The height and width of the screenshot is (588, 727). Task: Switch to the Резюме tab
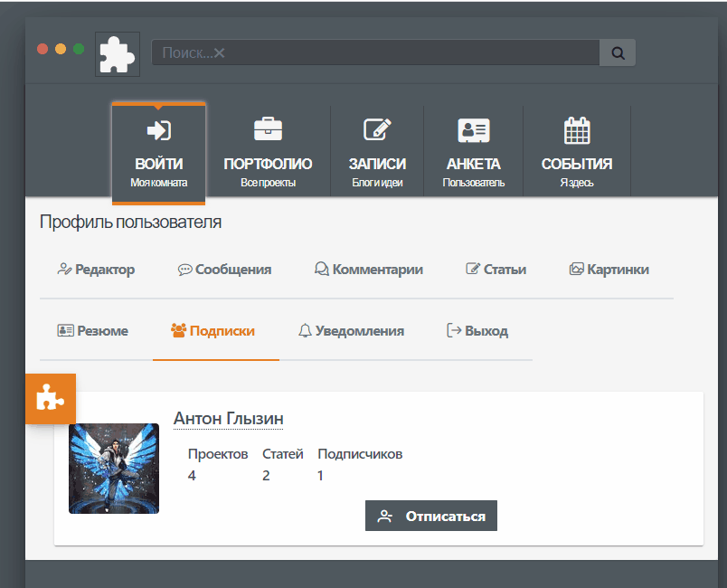click(93, 330)
